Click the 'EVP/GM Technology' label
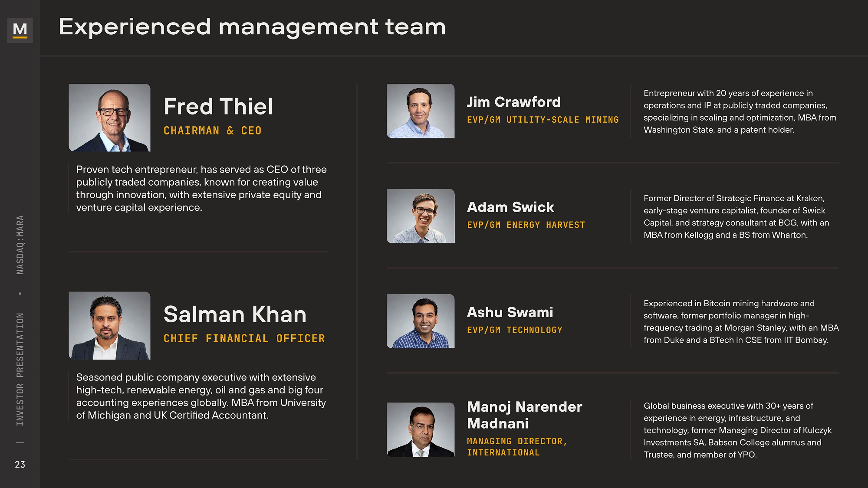 tap(514, 330)
